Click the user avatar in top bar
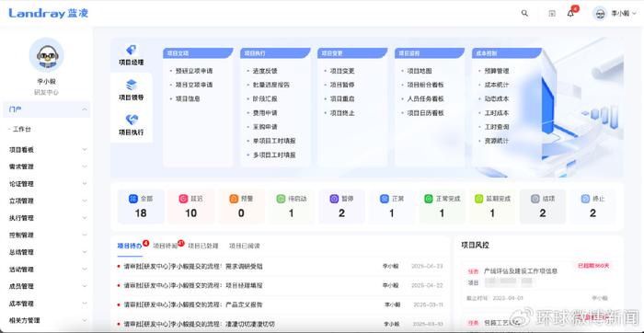The width and height of the screenshot is (644, 333). pos(600,13)
